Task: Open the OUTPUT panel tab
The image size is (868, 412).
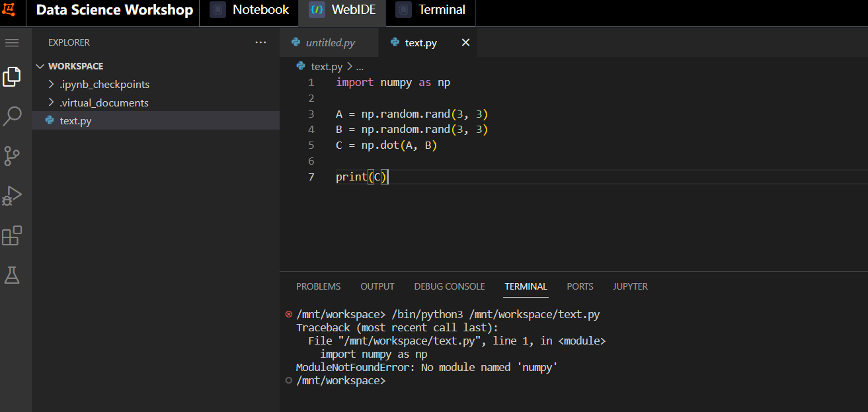Action: click(x=377, y=286)
